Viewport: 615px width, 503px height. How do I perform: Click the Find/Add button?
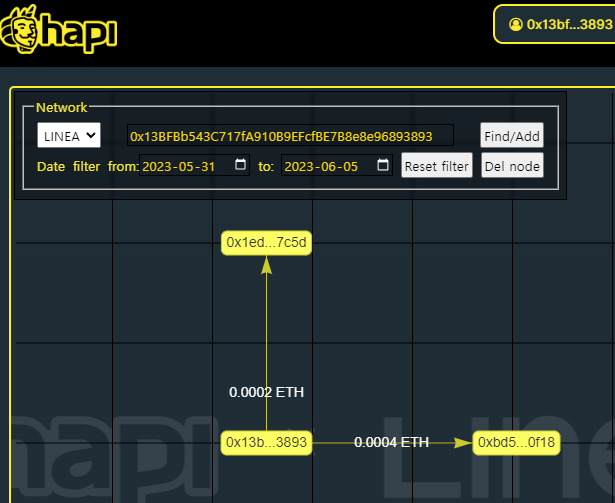pos(512,136)
